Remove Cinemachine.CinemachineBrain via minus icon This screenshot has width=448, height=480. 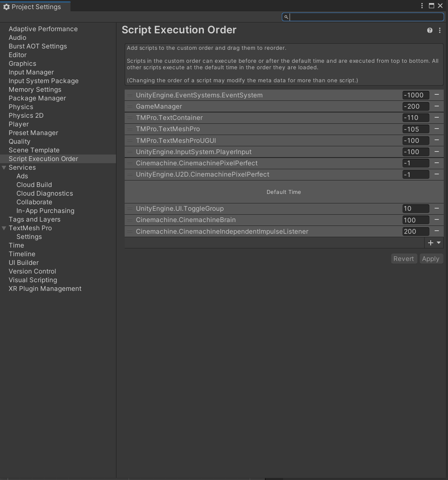tap(437, 220)
